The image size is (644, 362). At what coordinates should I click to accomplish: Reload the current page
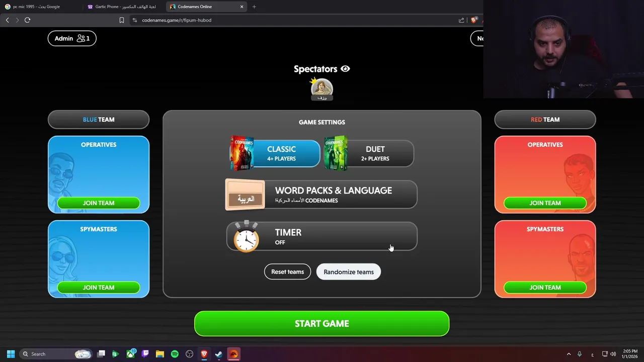pos(27,20)
